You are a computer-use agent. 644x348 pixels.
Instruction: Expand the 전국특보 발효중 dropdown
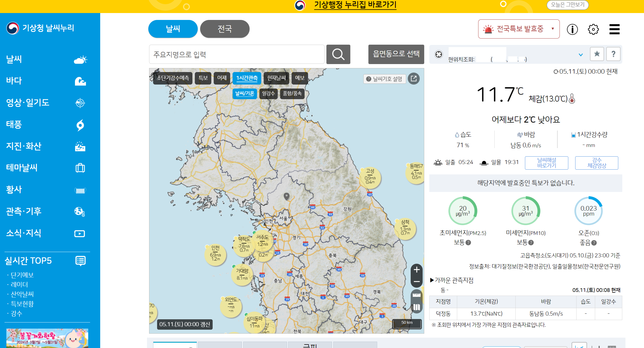pos(519,29)
